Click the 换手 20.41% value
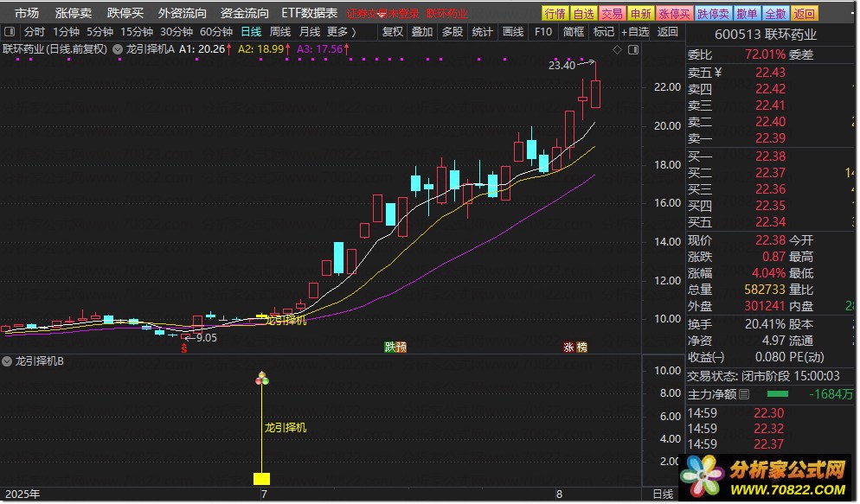 pos(765,324)
